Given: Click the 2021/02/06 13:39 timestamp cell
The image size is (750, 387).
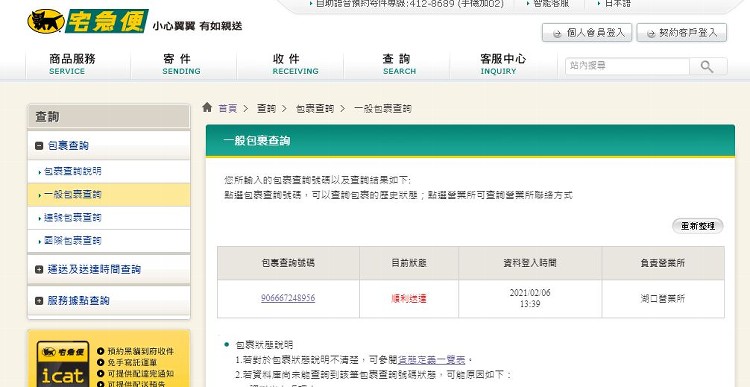Looking at the screenshot, I should point(529,298).
